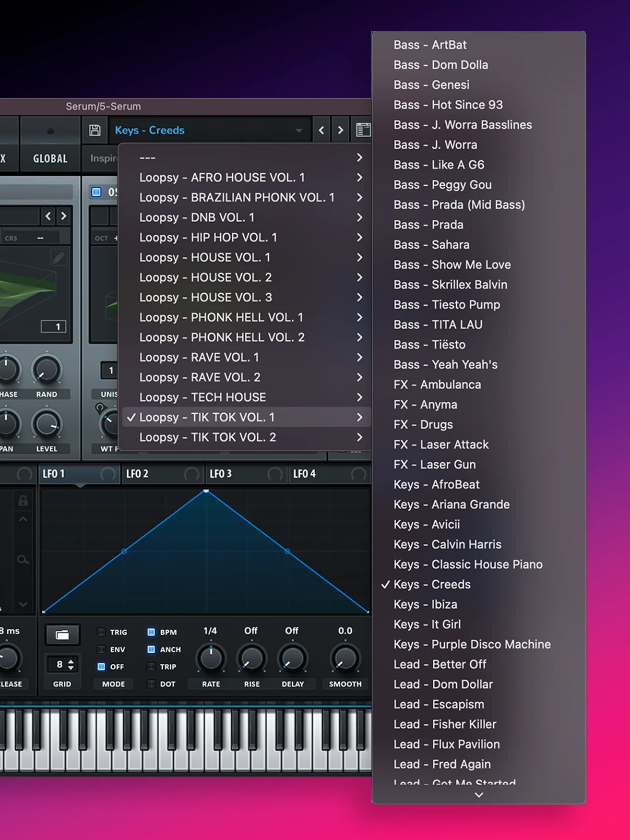Screen dimensions: 630x840
Task: Click the LFO RATE knob
Action: point(211,658)
